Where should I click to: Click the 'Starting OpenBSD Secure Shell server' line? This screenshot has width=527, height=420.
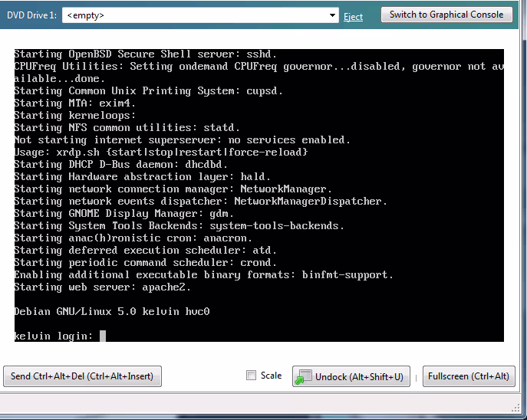(145, 54)
